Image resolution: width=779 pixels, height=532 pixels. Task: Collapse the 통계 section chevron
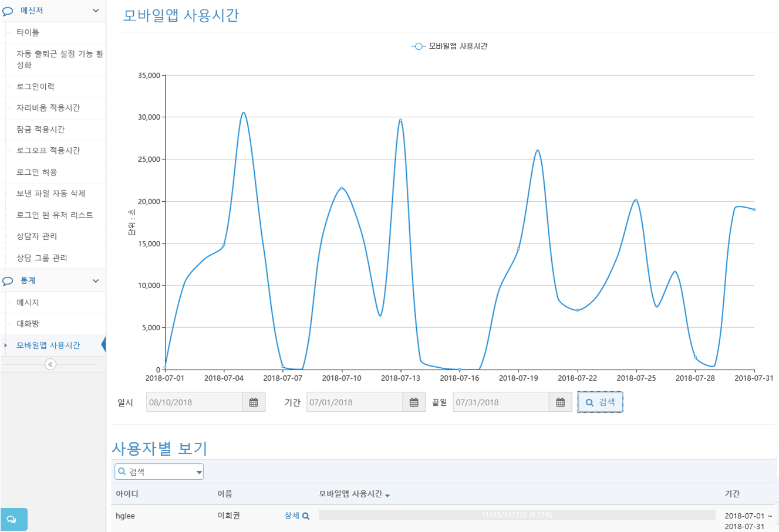pos(96,281)
